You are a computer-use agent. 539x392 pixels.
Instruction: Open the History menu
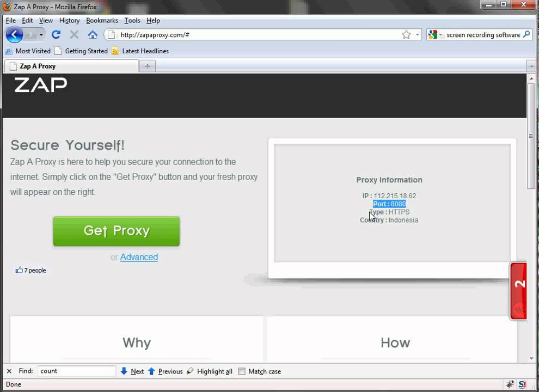pyautogui.click(x=70, y=21)
